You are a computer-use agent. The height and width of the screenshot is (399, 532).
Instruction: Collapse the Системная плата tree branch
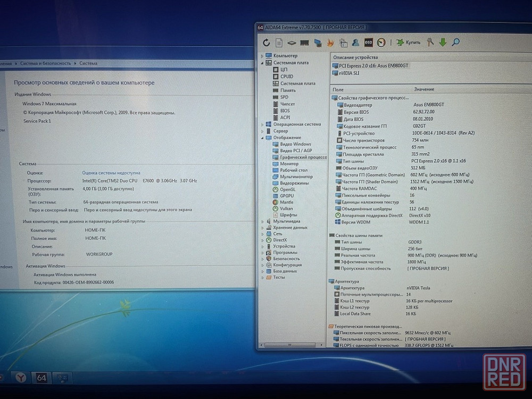click(262, 63)
